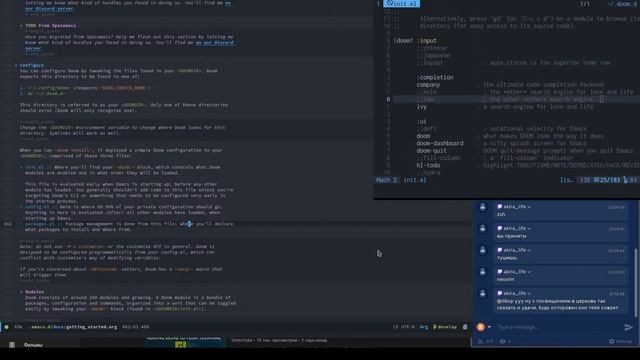Open the 'on our Discord server' link under From Spacemacs
The height and width of the screenshot is (360, 640).
(214, 42)
